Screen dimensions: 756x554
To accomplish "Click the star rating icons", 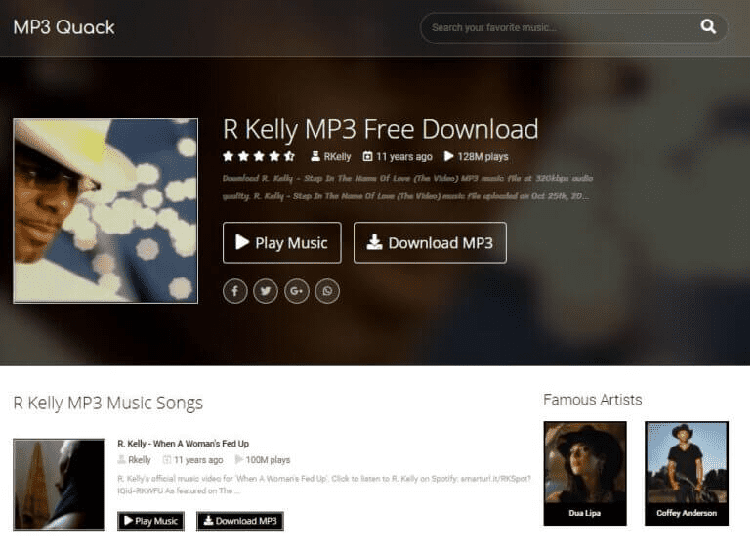I will 259,156.
